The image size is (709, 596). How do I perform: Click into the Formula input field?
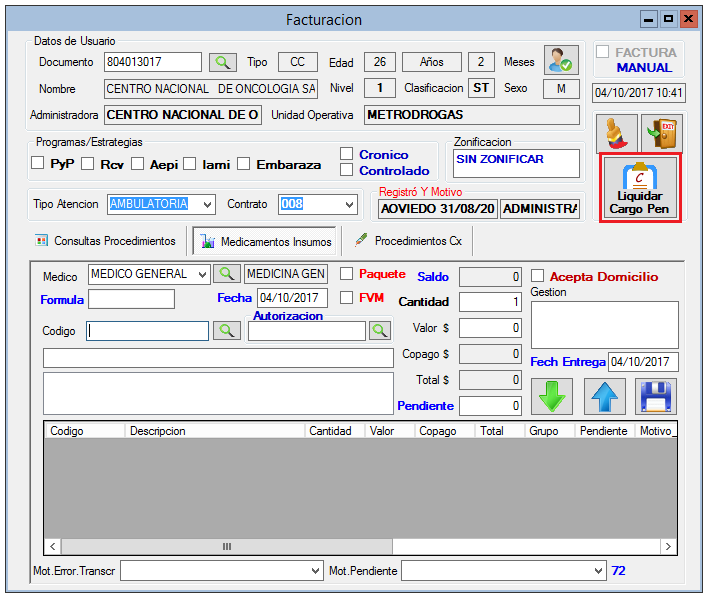(x=131, y=299)
